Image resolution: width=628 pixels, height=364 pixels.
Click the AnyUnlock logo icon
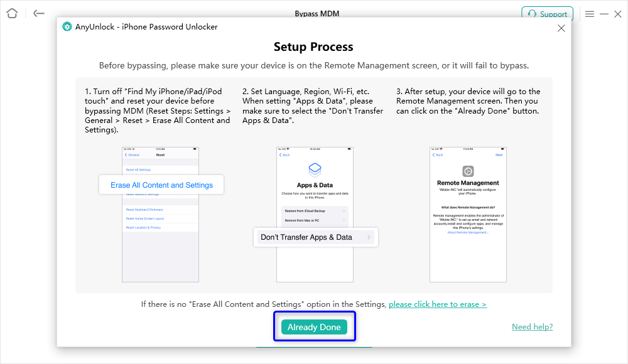click(67, 27)
